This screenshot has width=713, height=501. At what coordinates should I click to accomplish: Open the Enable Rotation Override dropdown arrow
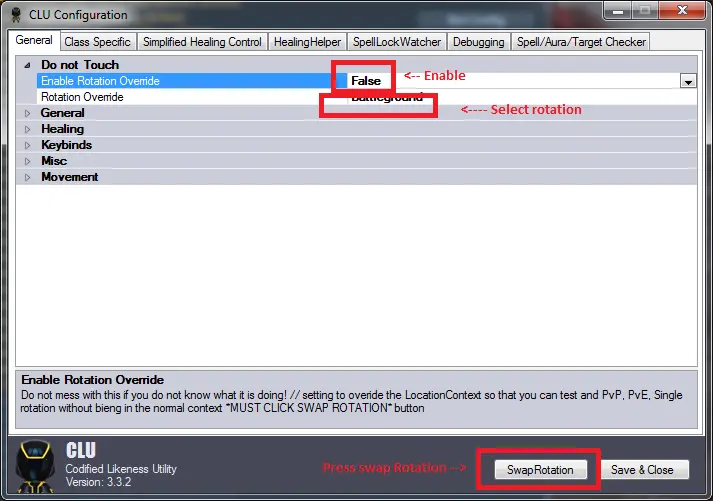pyautogui.click(x=688, y=81)
